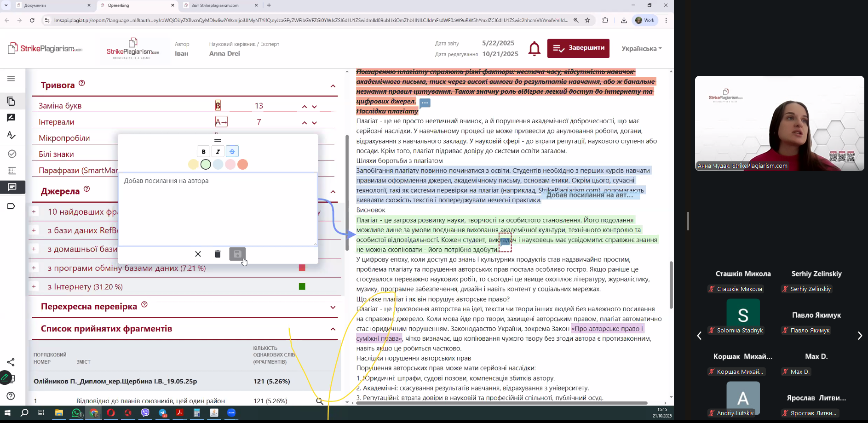Toggle bold formatting in the comment editor

click(x=204, y=151)
